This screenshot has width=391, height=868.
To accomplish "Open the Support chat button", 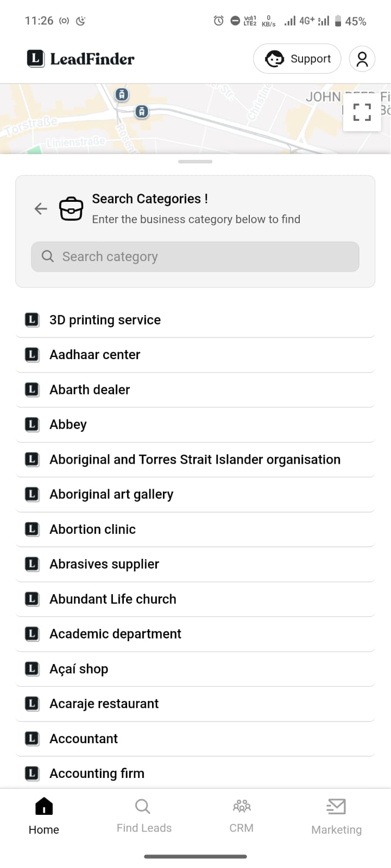I will tap(297, 59).
